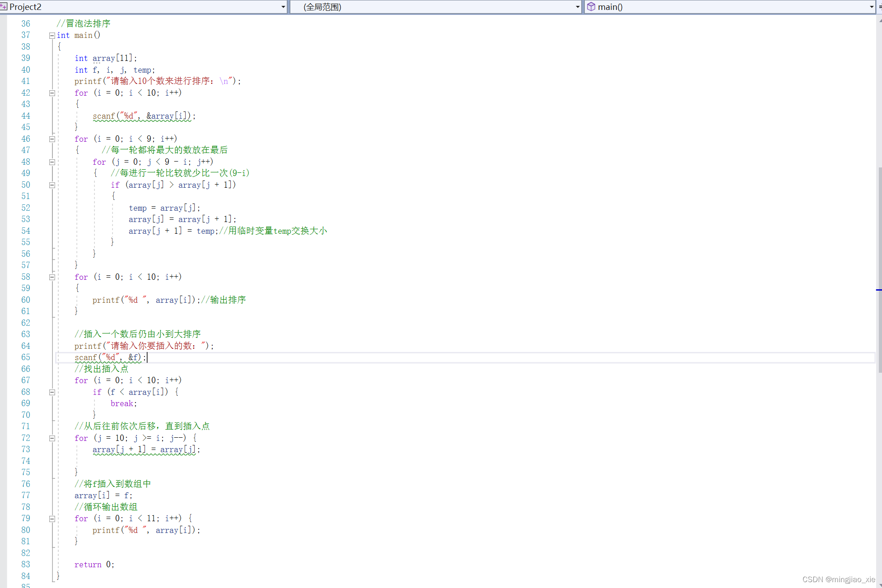Click the underlined scanf at line 44
This screenshot has height=588, width=882.
point(104,116)
